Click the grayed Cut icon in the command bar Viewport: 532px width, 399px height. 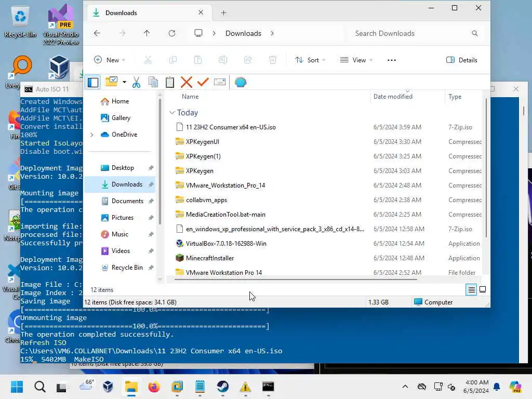tap(148, 60)
